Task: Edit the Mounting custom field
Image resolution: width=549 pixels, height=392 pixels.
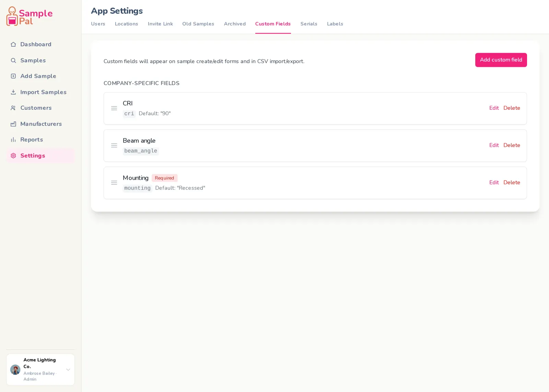Action: point(494,182)
